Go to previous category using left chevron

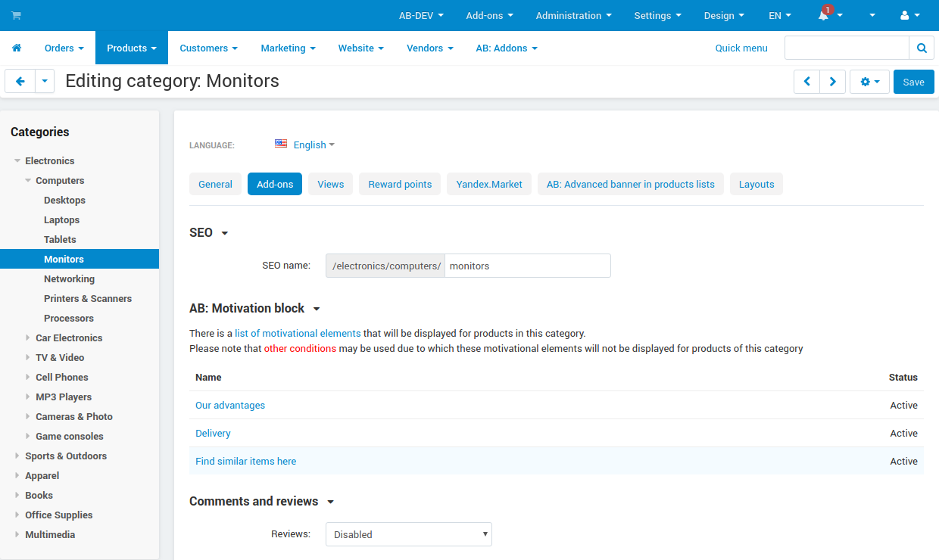806,81
